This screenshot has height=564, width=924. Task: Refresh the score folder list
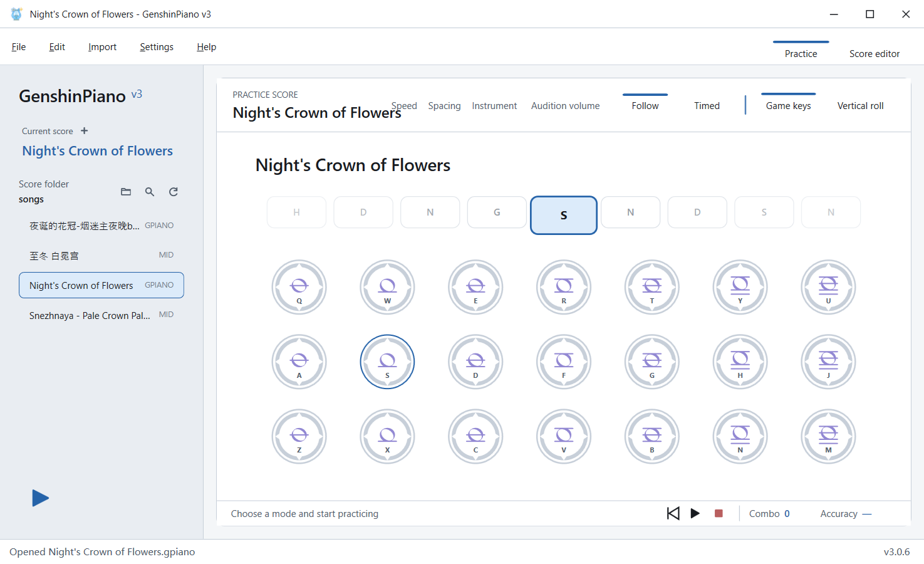(x=174, y=192)
